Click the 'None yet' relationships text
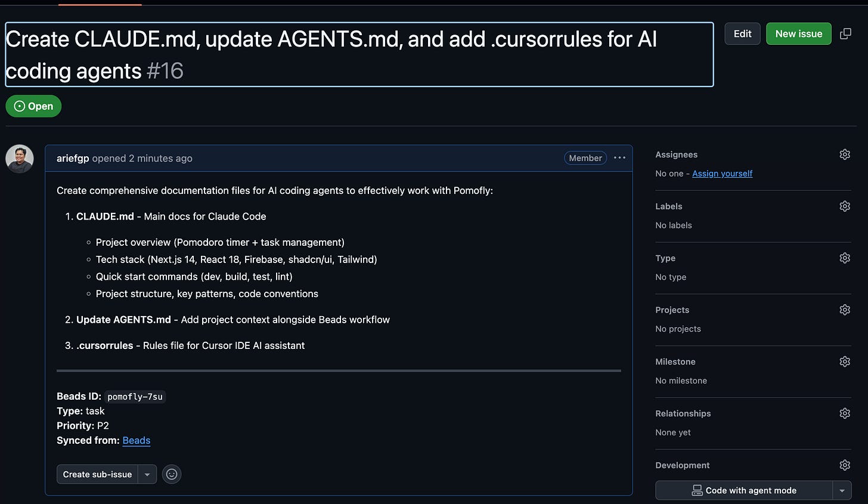The width and height of the screenshot is (868, 504). 673,432
